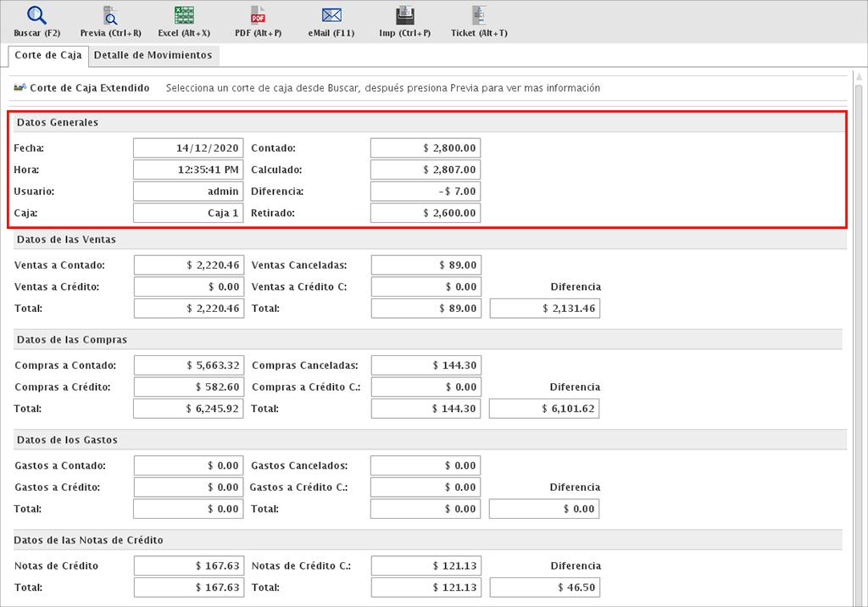Image resolution: width=868 pixels, height=607 pixels.
Task: Click the Contado amount field $2,800.00
Action: tap(426, 148)
